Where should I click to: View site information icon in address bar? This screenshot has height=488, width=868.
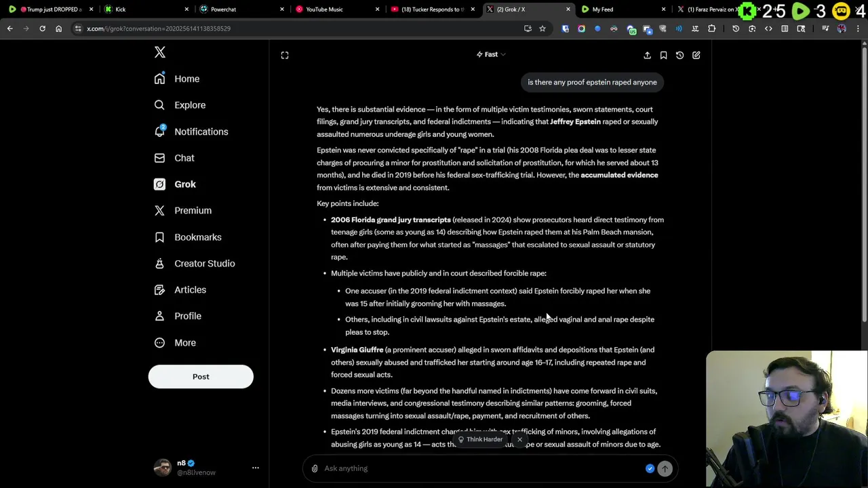(78, 28)
